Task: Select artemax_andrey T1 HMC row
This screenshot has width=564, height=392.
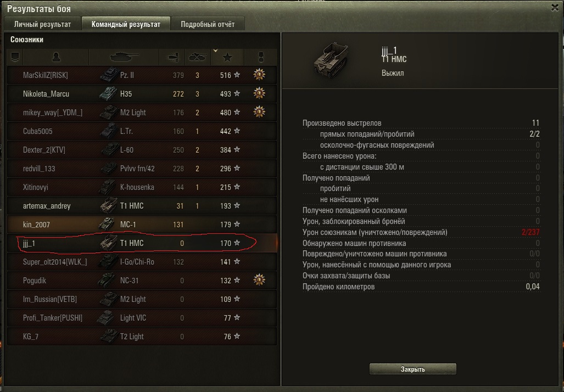Action: point(142,206)
